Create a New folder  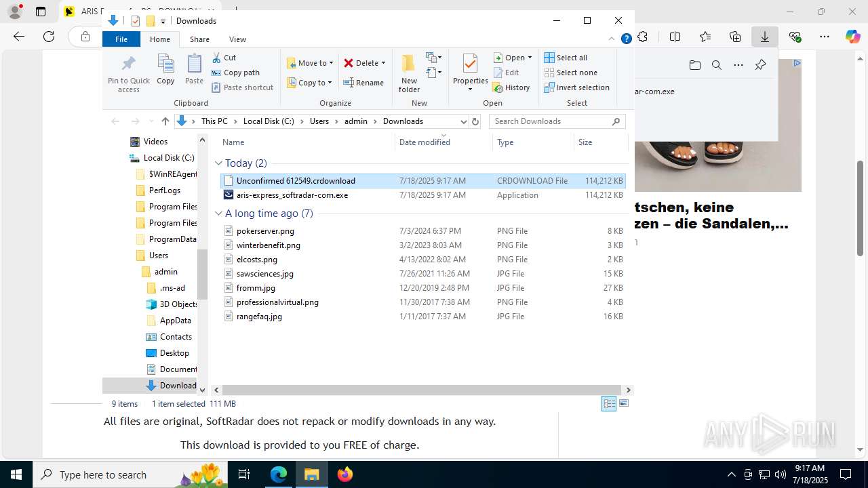(x=409, y=74)
